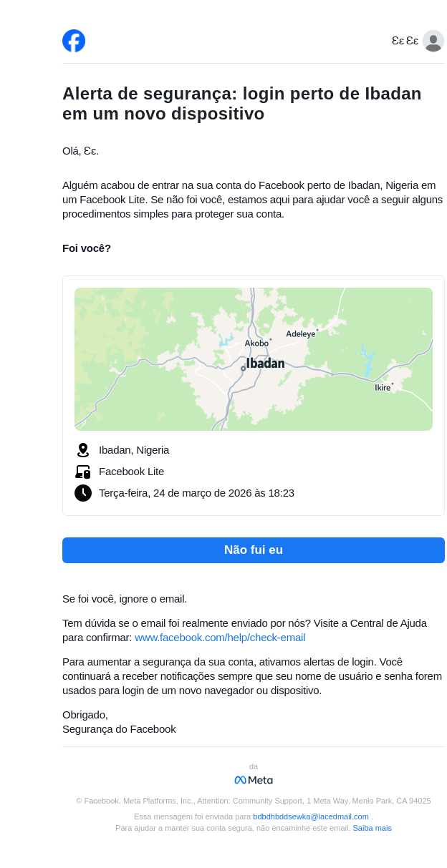Image resolution: width=447 pixels, height=868 pixels.
Task: Click the "Foi você?" heading
Action: click(x=87, y=248)
